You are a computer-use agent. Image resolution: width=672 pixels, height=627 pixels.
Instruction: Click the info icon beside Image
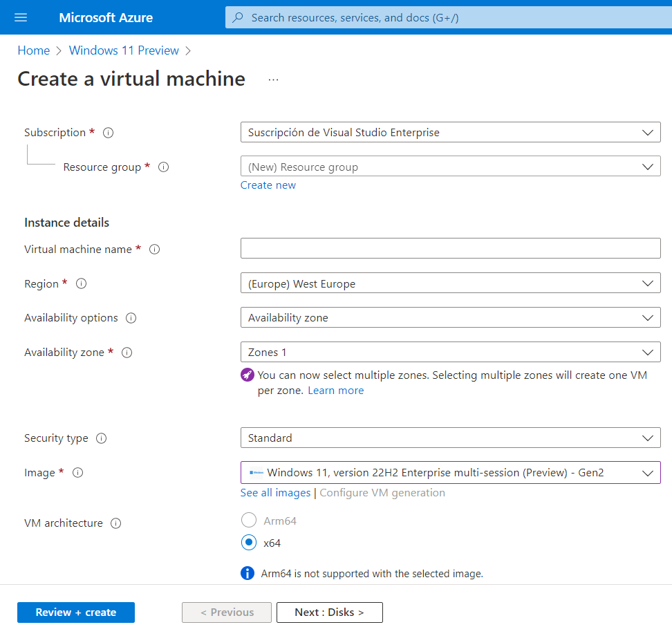coord(77,472)
